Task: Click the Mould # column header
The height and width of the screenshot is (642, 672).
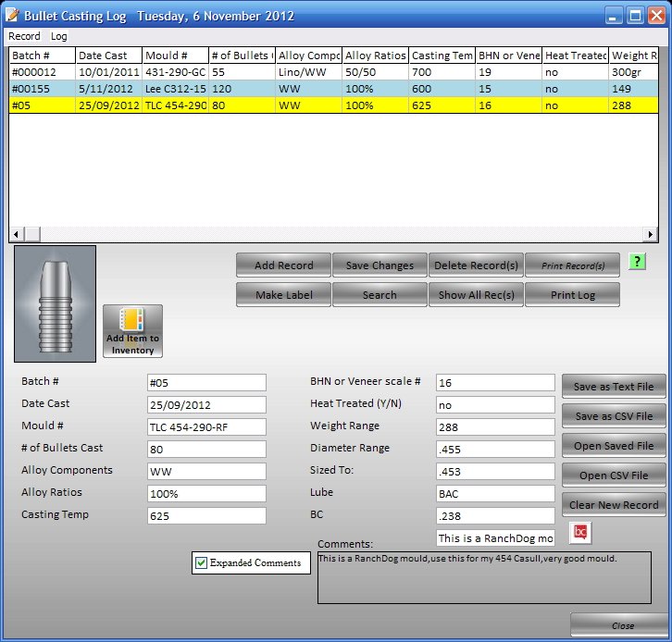Action: [174, 56]
